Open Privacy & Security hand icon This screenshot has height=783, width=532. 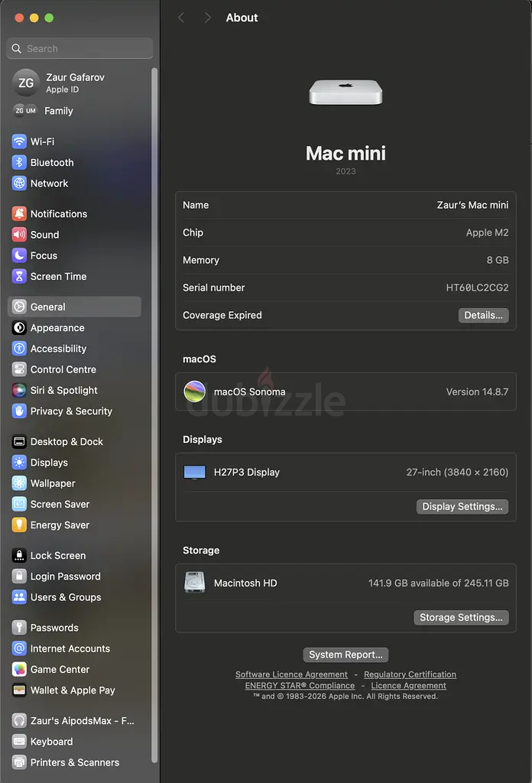point(19,411)
